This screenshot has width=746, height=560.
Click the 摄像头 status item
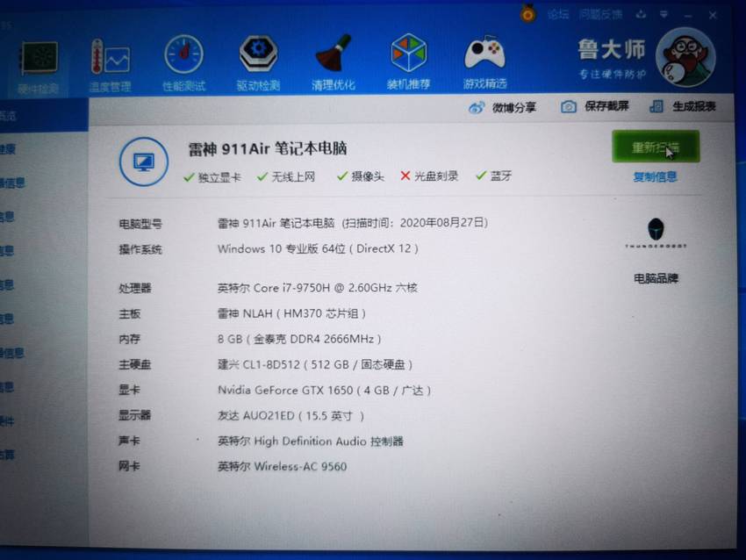(x=360, y=176)
